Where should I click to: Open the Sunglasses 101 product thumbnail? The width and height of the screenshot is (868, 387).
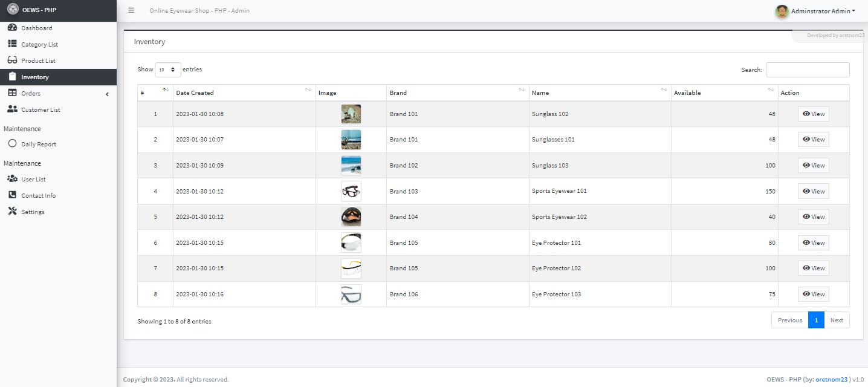point(351,140)
